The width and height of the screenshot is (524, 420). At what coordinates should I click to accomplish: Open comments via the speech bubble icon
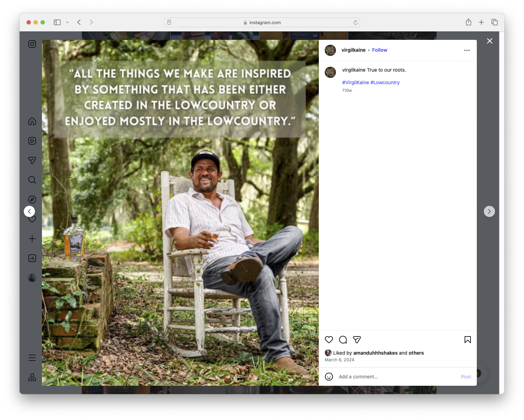[x=343, y=339]
